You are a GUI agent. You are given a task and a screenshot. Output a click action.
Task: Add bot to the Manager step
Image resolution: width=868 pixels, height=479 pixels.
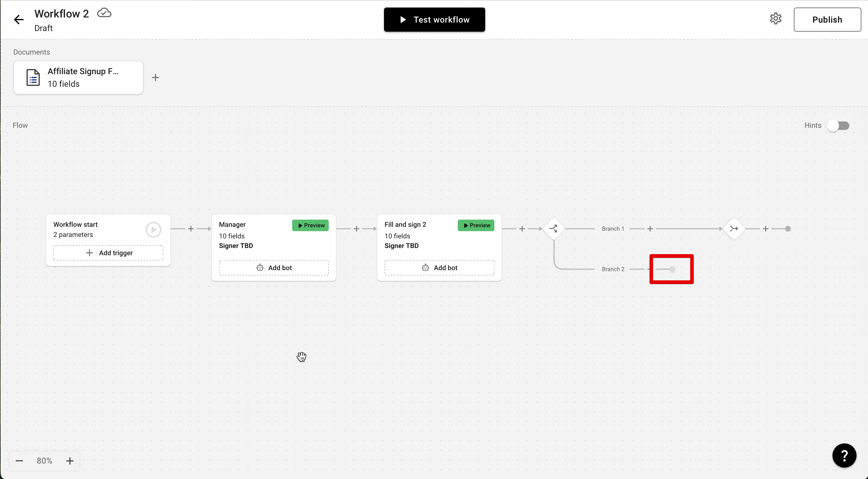tap(274, 268)
